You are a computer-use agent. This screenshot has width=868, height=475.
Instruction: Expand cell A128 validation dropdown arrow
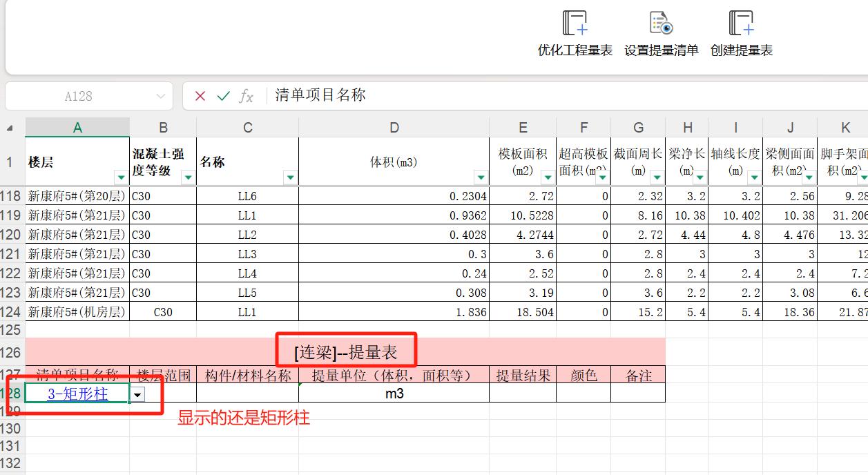138,394
